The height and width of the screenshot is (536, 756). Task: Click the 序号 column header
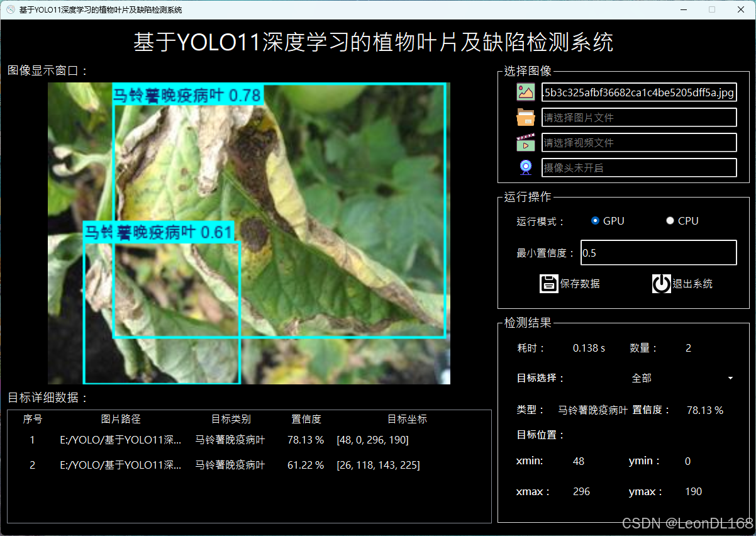coord(33,419)
